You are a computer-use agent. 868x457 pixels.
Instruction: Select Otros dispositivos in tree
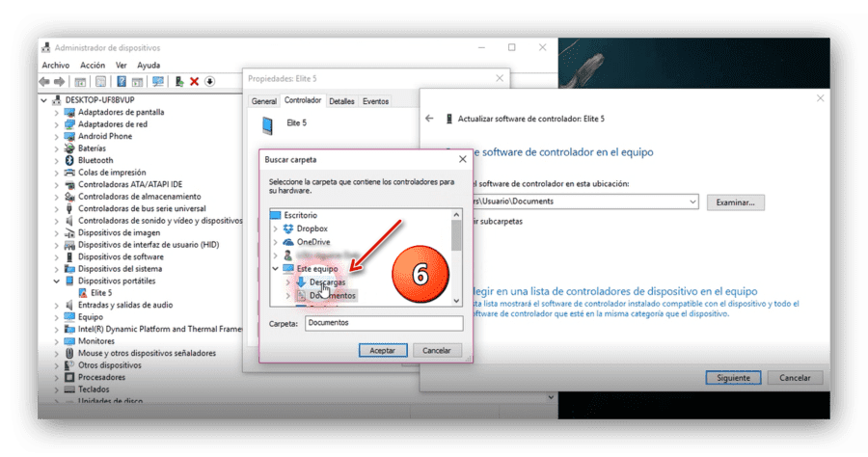point(110,365)
